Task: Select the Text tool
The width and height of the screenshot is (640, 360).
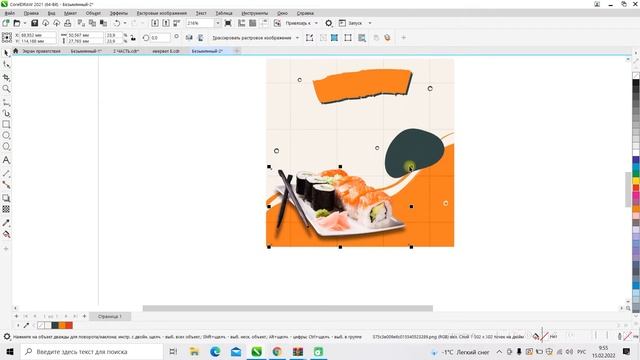Action: point(6,160)
